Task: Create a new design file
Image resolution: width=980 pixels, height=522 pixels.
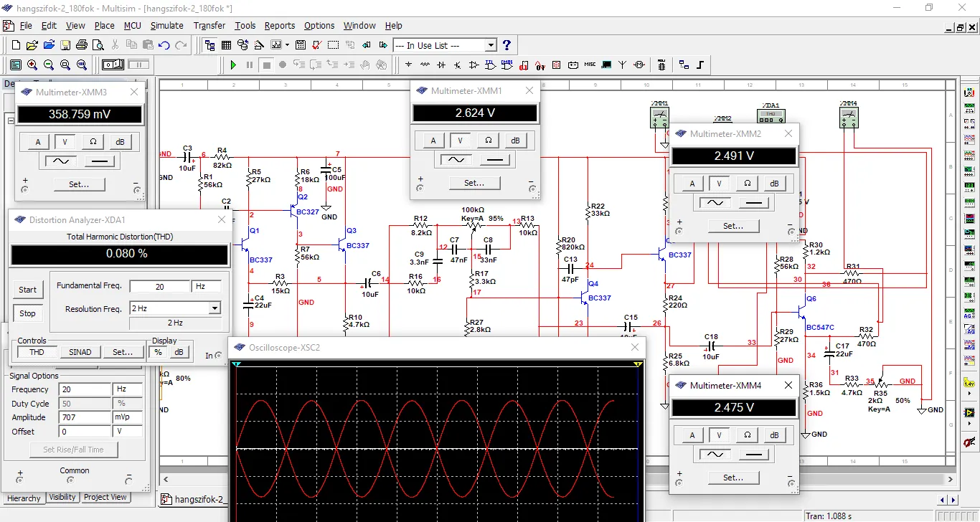Action: (x=17, y=45)
